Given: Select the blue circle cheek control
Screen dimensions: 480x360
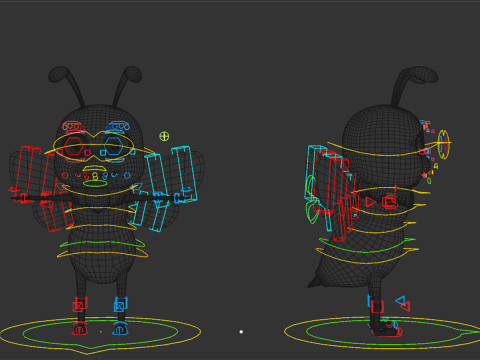Looking at the screenshot, I should pos(127,175).
